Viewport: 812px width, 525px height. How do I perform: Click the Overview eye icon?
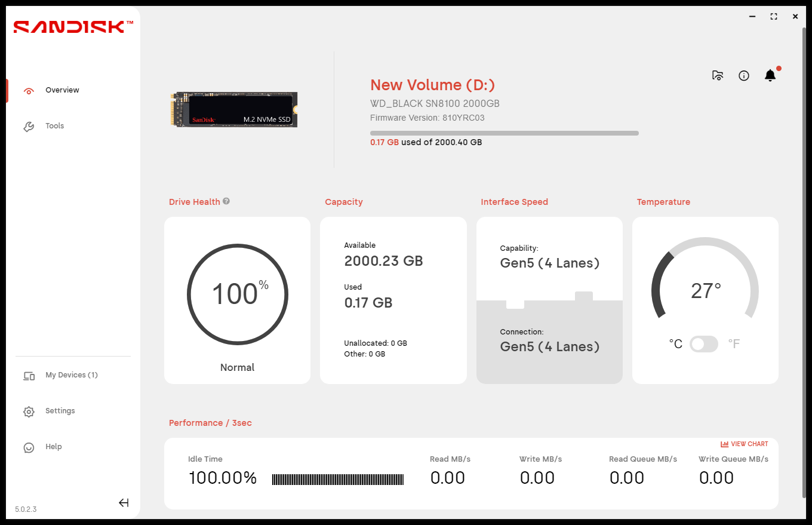pos(29,91)
